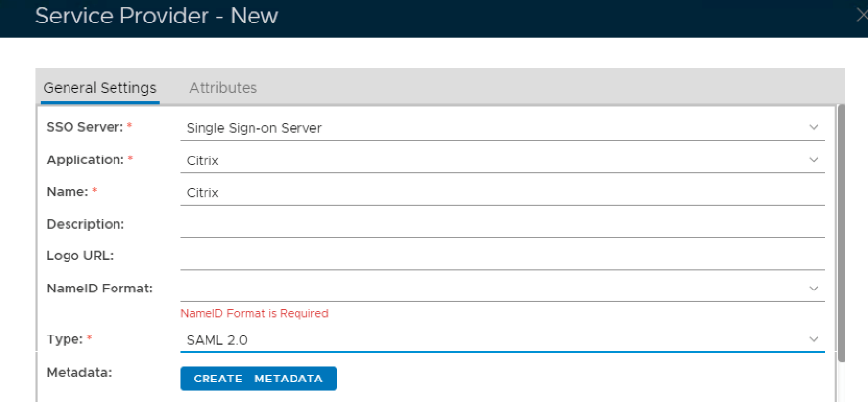Screen dimensions: 868x402
Task: Click the 'SSO Server:' field label
Action: 85,127
